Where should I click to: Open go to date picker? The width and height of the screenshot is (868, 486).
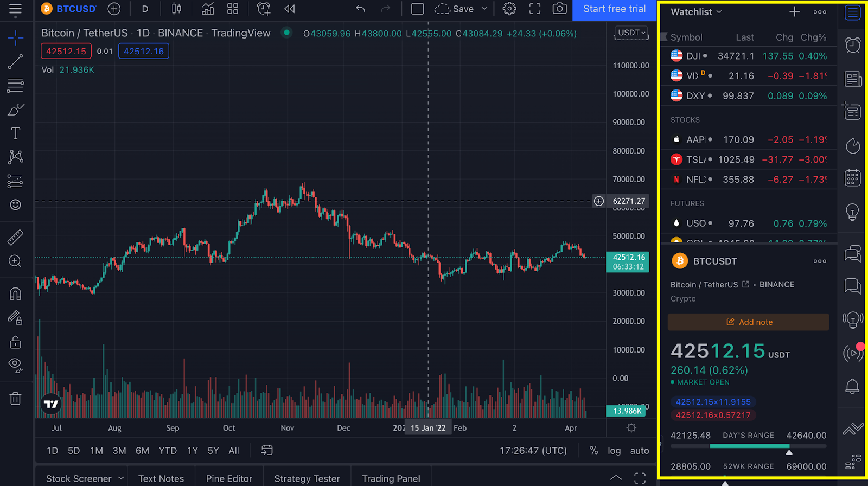tap(266, 450)
